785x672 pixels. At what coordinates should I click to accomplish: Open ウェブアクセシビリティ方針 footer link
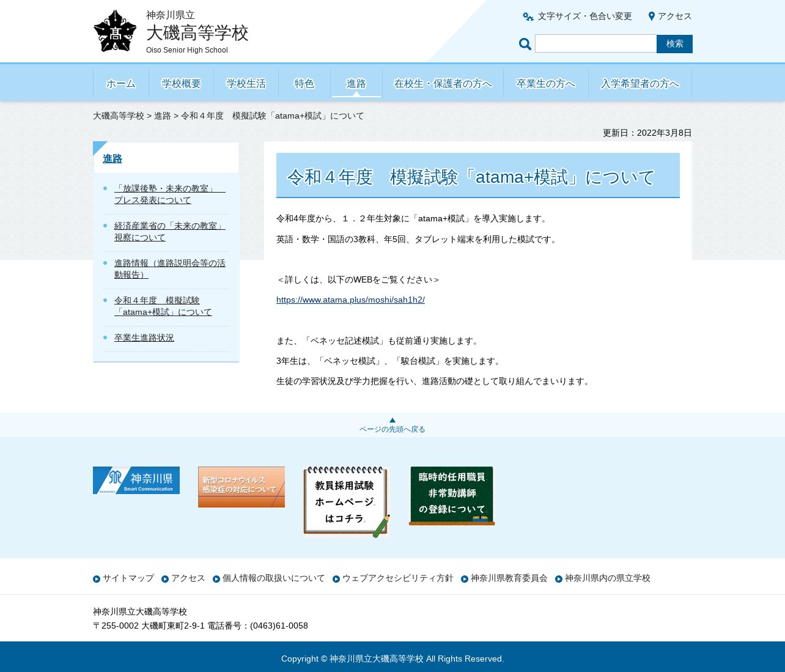pyautogui.click(x=398, y=578)
